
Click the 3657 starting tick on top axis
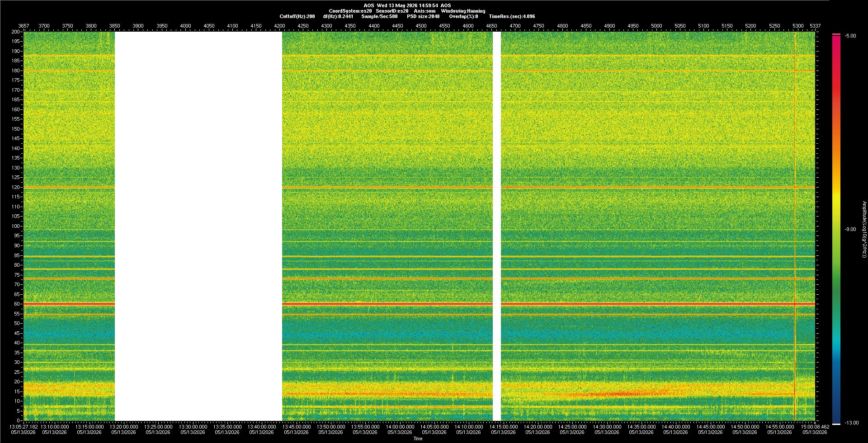24,26
